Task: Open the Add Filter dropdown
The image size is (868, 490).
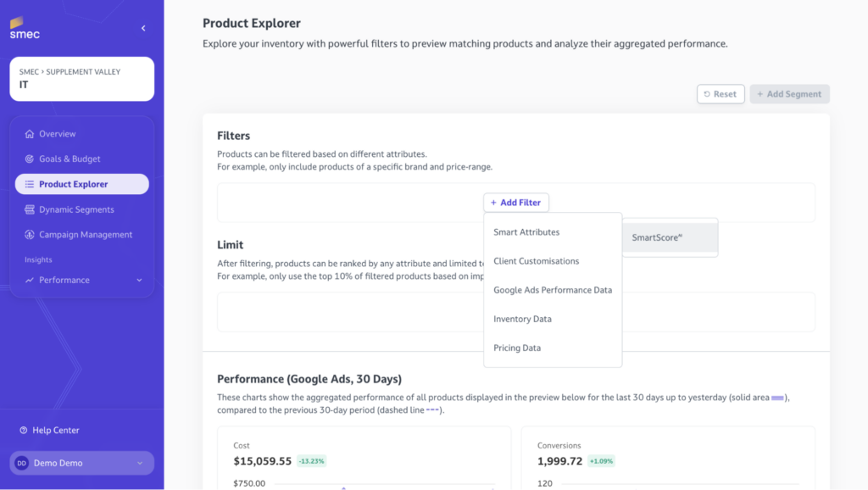Action: [x=516, y=203]
